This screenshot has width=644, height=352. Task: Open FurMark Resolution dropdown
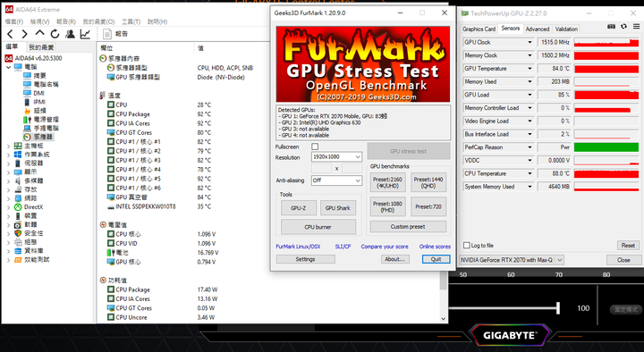pyautogui.click(x=336, y=156)
